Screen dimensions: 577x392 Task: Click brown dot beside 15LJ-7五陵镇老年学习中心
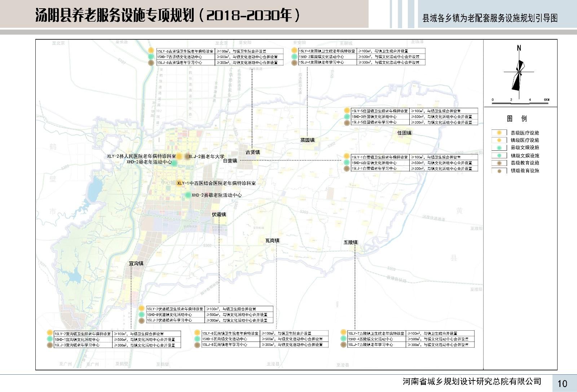(x=343, y=345)
